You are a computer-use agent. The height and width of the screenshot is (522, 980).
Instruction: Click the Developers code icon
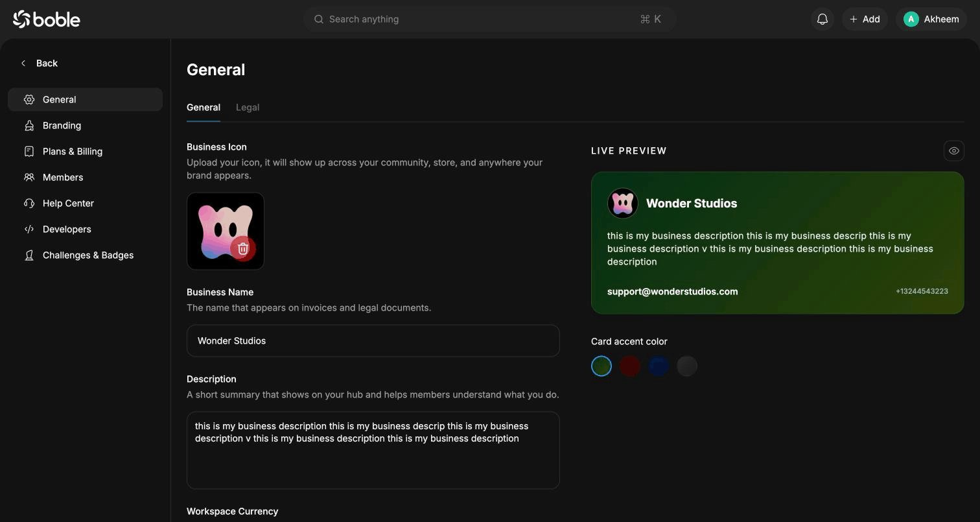pos(29,229)
